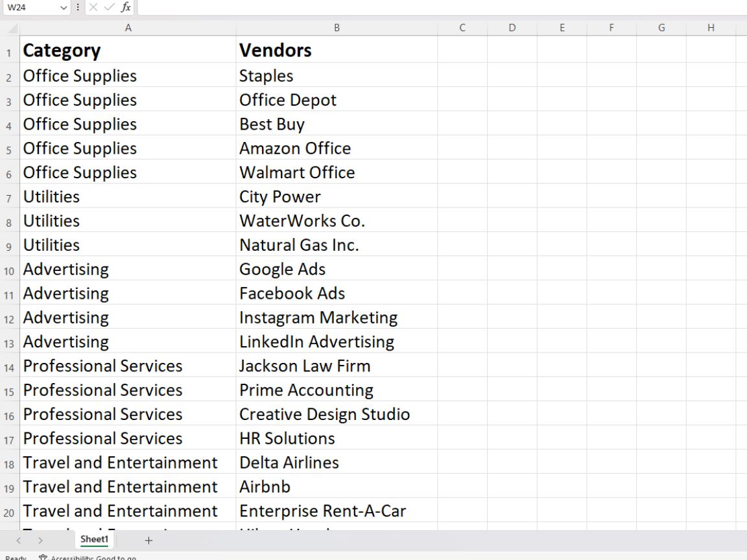Add a new sheet with plus icon
Screen dimensions: 747x560
[x=148, y=541]
